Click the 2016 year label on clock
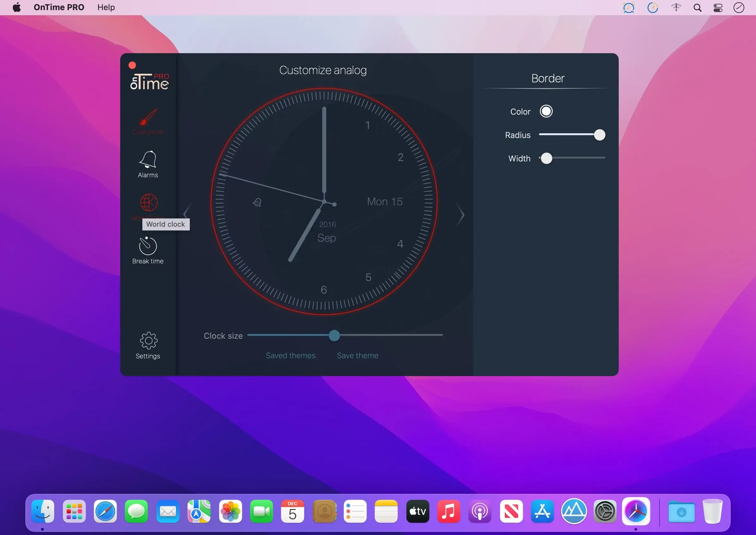This screenshot has width=756, height=535. 327,224
